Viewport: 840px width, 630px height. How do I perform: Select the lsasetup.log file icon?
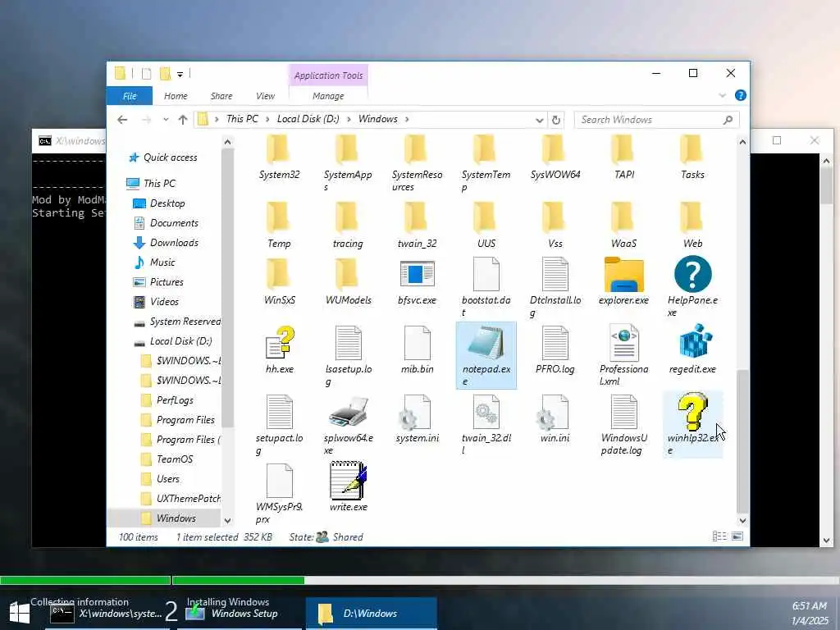pos(348,343)
